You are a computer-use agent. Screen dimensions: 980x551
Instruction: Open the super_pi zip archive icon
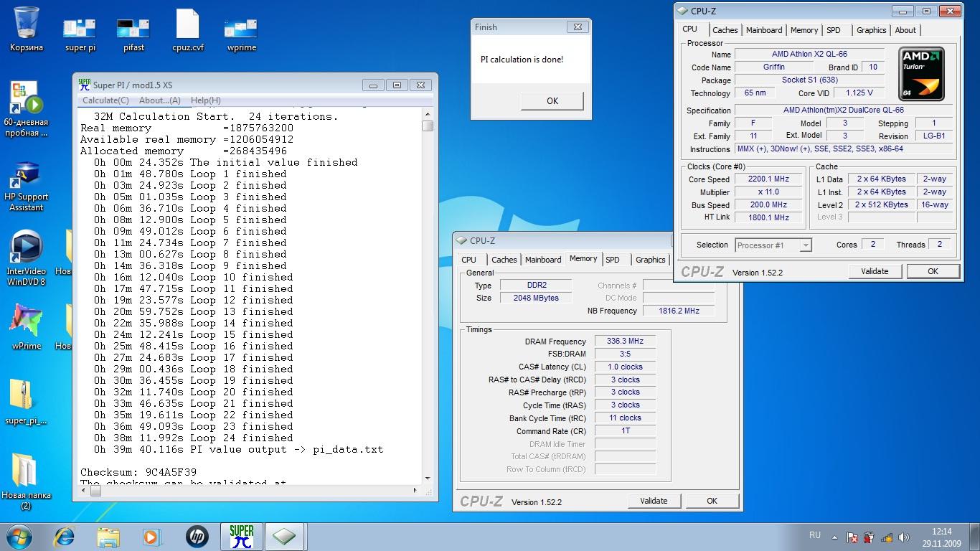[x=26, y=402]
